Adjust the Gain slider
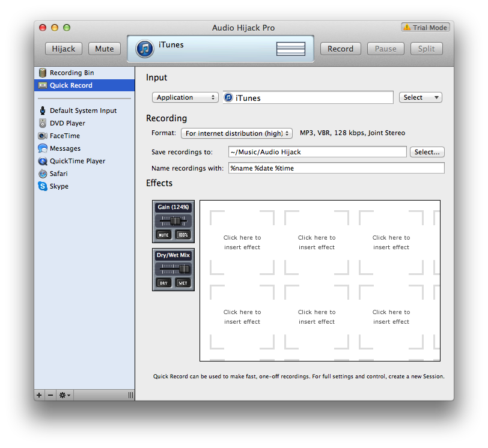Image resolution: width=488 pixels, height=448 pixels. point(174,220)
